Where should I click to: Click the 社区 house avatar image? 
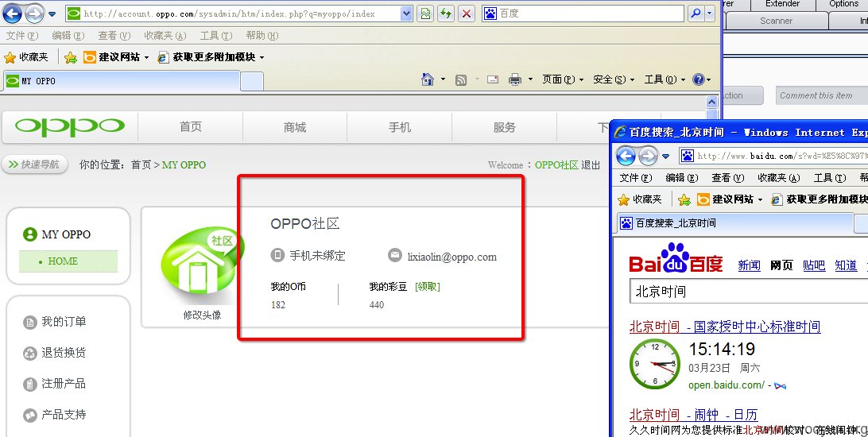(x=202, y=263)
